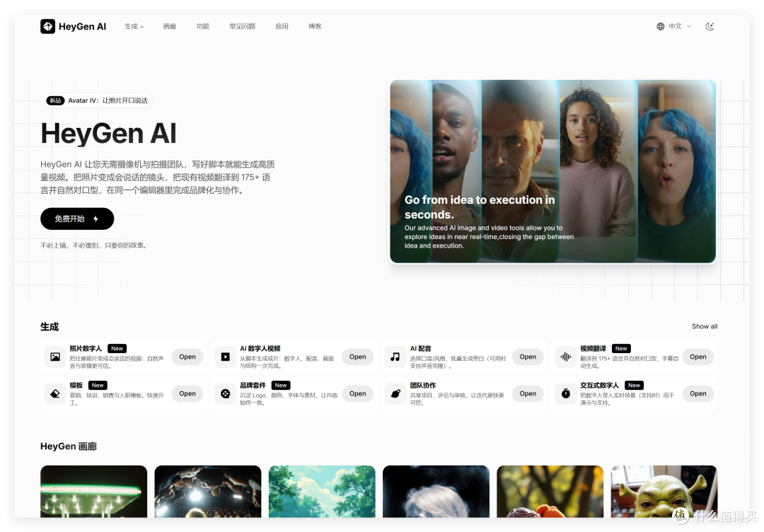Expand the 生成 menu dropdown

pos(134,26)
